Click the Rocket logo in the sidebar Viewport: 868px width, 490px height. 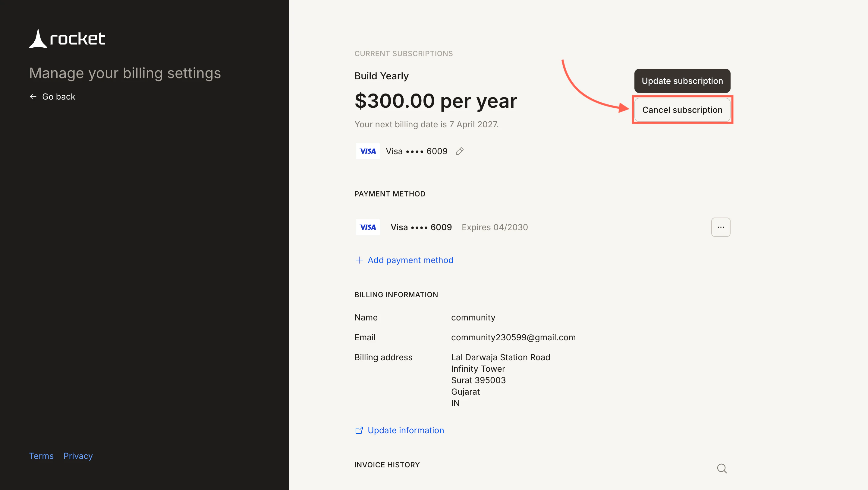click(67, 38)
